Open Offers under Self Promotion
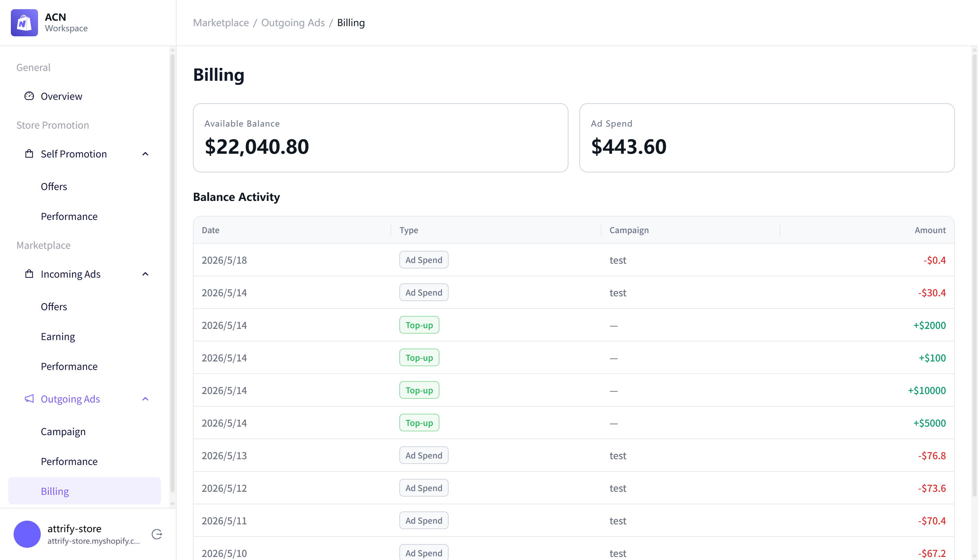 [54, 187]
